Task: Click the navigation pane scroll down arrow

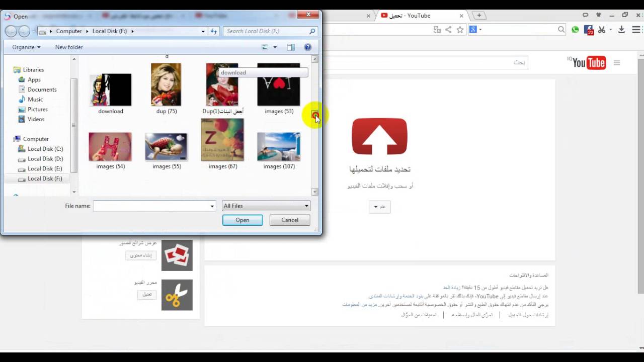Action: [x=74, y=192]
